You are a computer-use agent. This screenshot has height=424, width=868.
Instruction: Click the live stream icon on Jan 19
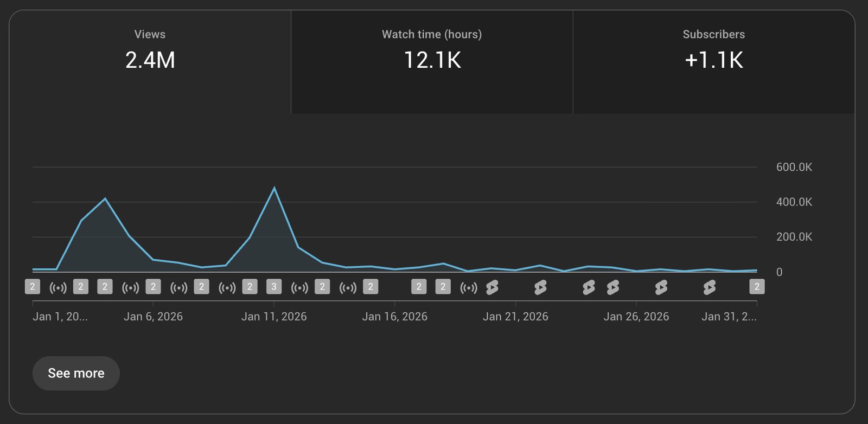click(469, 288)
